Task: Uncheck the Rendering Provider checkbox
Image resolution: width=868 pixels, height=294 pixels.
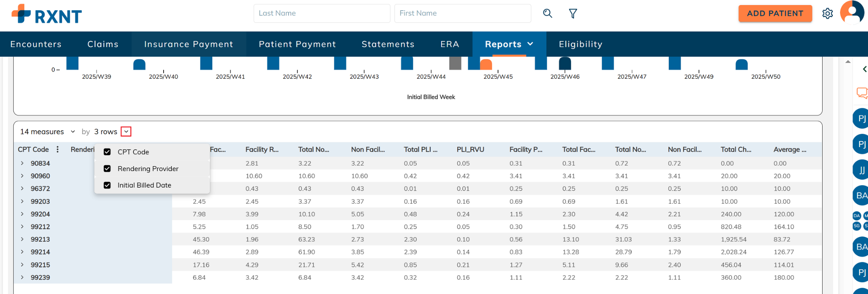Action: pyautogui.click(x=107, y=169)
